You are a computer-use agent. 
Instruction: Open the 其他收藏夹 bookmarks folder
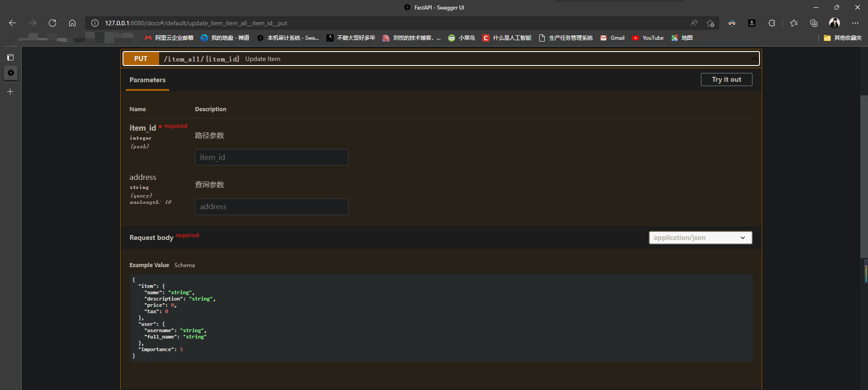click(843, 38)
